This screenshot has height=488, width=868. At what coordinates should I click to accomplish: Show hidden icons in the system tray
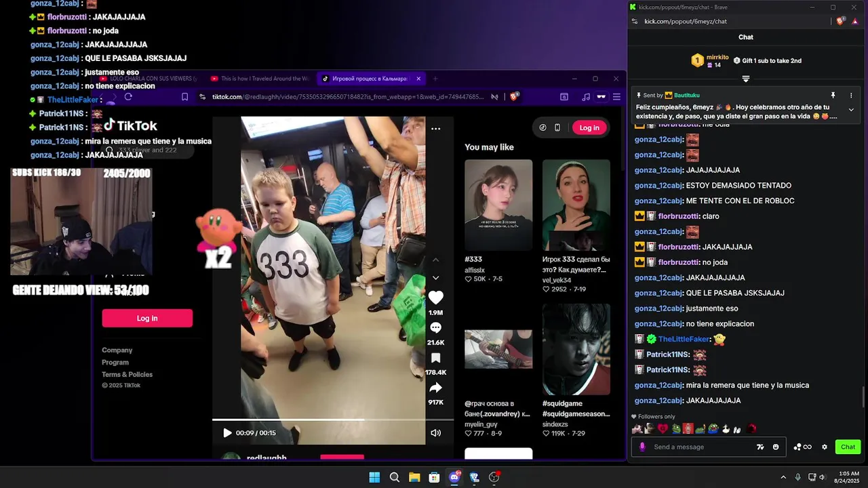783,477
